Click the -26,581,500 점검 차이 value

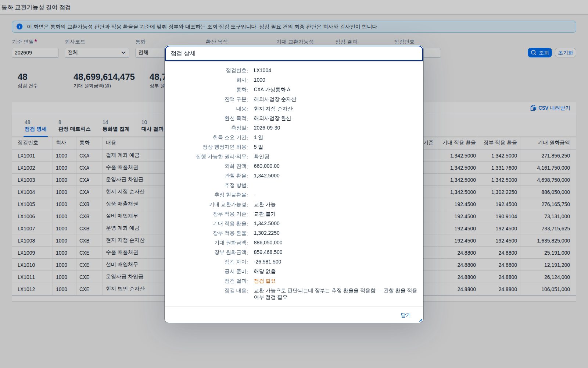click(x=267, y=262)
